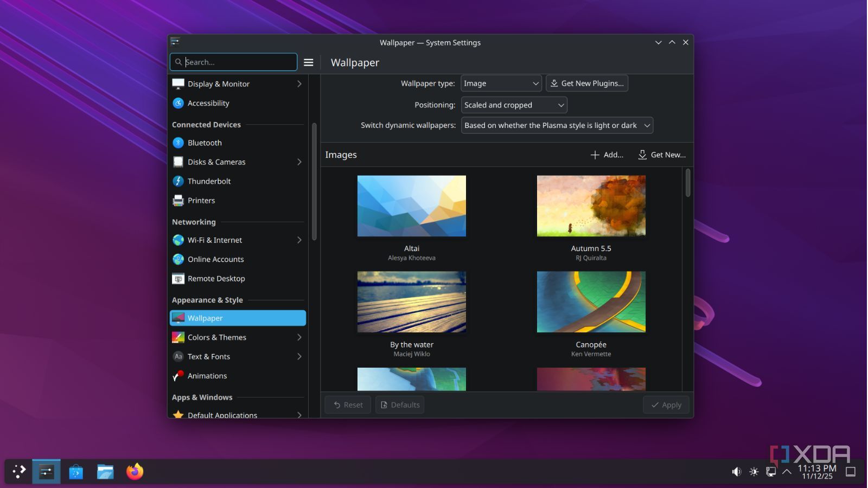This screenshot has width=868, height=488.
Task: Click Add... to add an image
Action: [607, 155]
